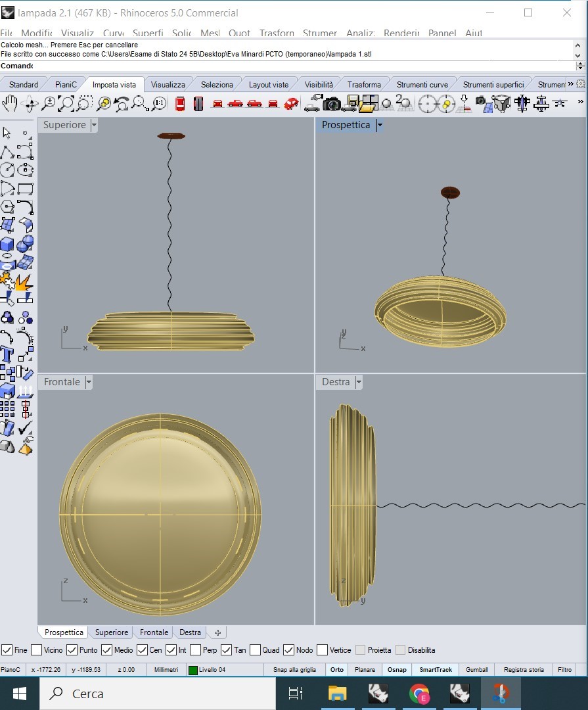
Task: Click the Text object tool
Action: 7,355
